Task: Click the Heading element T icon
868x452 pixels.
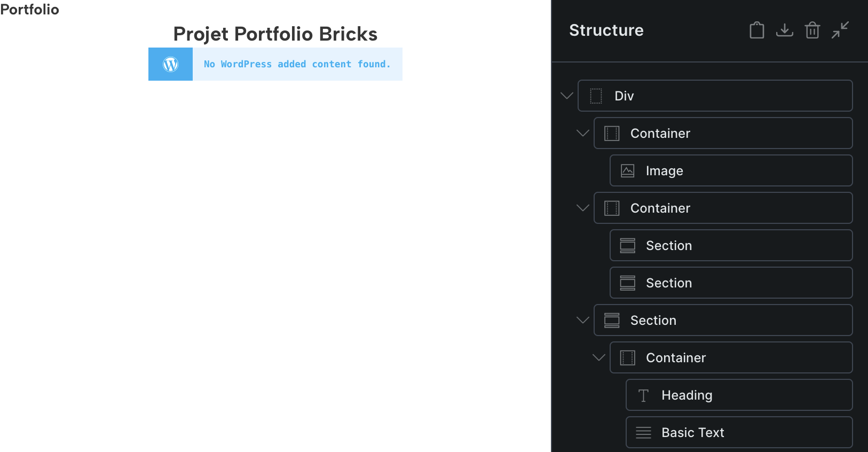Action: click(x=643, y=395)
